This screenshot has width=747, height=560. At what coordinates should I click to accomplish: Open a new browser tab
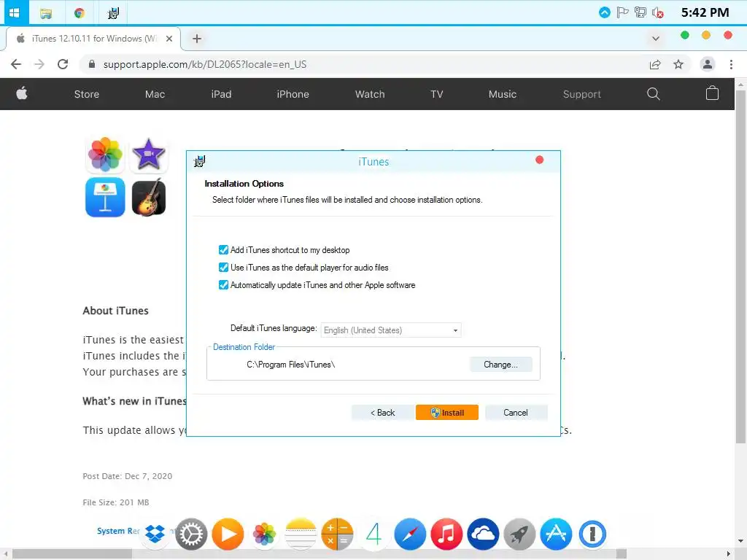[197, 39]
